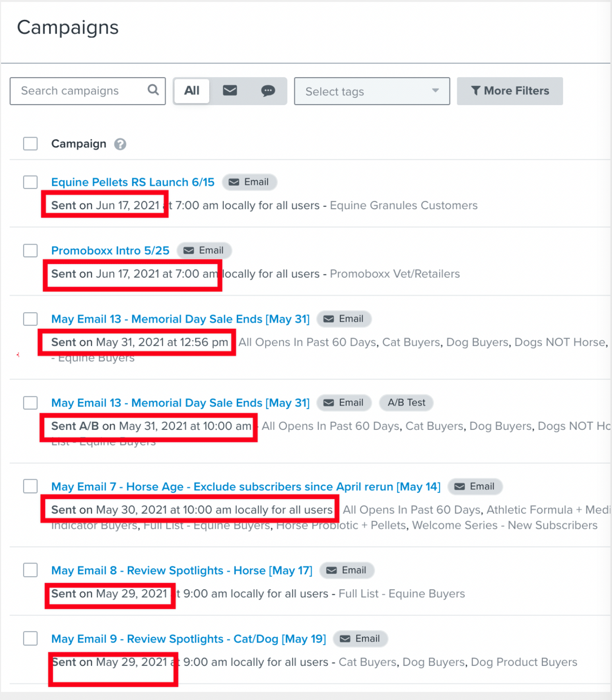Toggle the select-all Campaign checkbox
The width and height of the screenshot is (612, 700).
30,144
